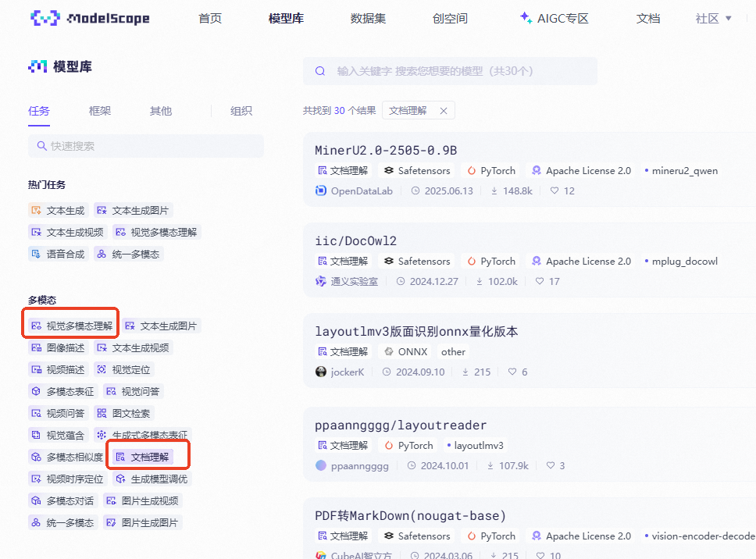Select the 生成模型调优 task

(152, 479)
